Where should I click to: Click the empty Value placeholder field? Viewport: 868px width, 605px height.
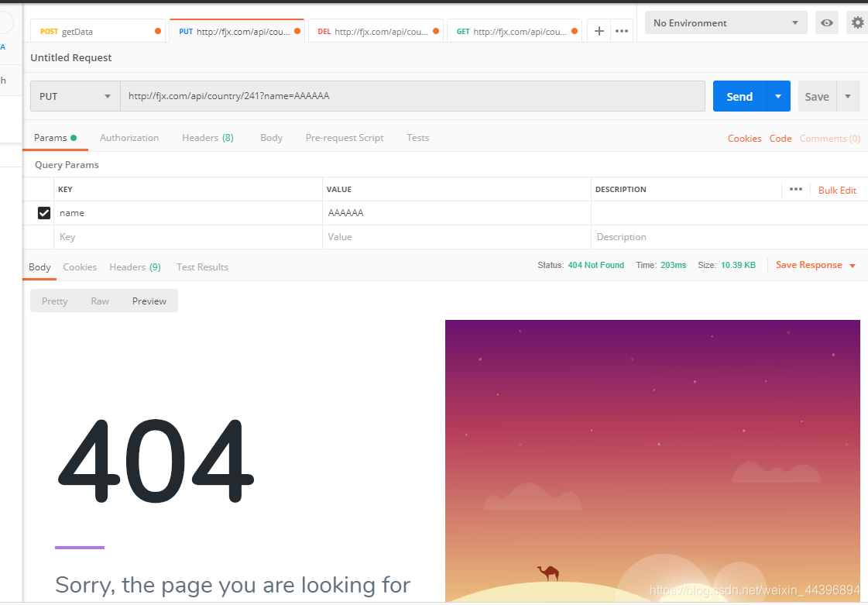[x=457, y=237]
